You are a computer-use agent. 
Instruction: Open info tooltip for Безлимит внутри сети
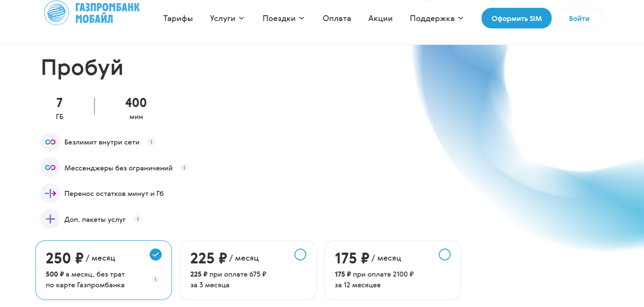[151, 142]
